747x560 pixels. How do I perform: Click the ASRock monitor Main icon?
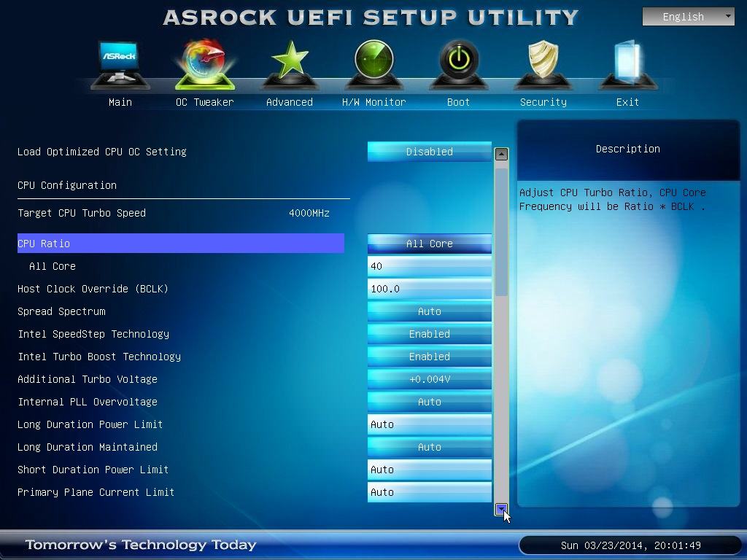(120, 64)
